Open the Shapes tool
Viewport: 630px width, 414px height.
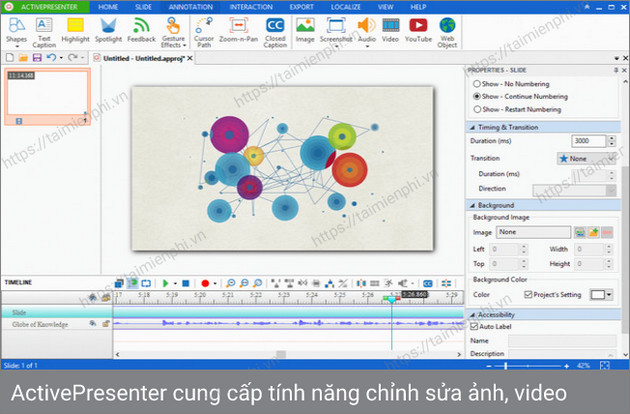pos(16,32)
